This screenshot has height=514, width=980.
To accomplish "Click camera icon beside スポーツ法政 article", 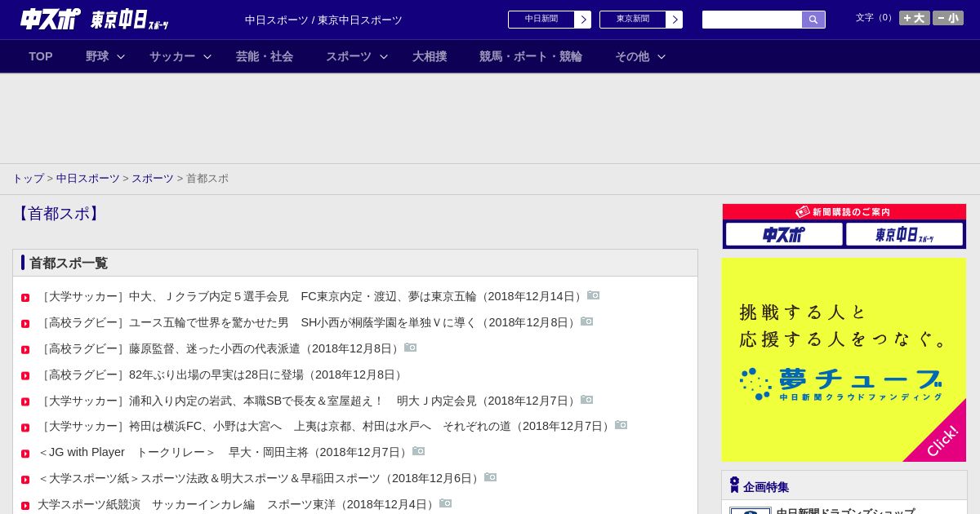I will click(491, 477).
